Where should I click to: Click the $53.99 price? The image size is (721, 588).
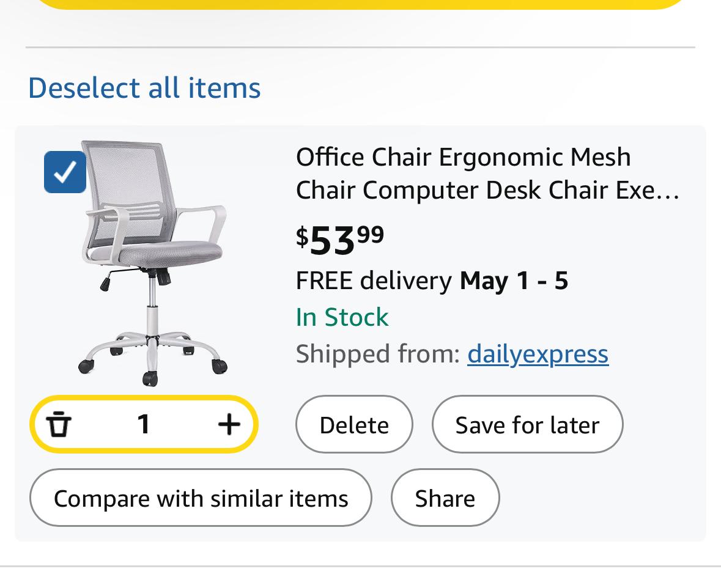pos(340,240)
